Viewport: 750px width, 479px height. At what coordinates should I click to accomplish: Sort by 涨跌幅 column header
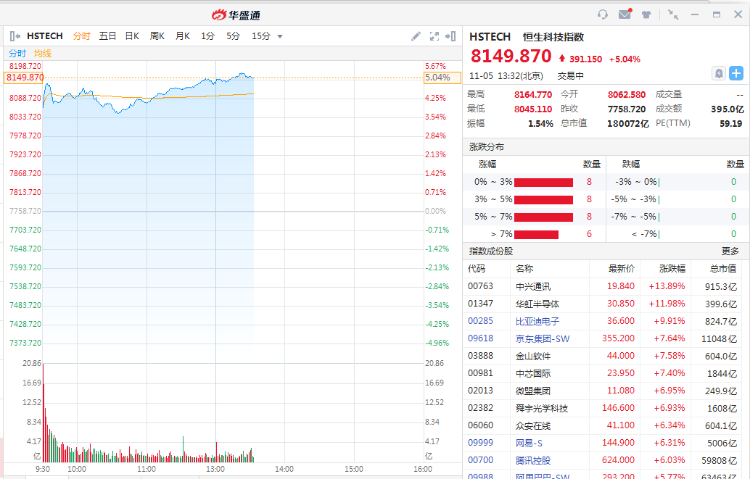[x=672, y=268]
